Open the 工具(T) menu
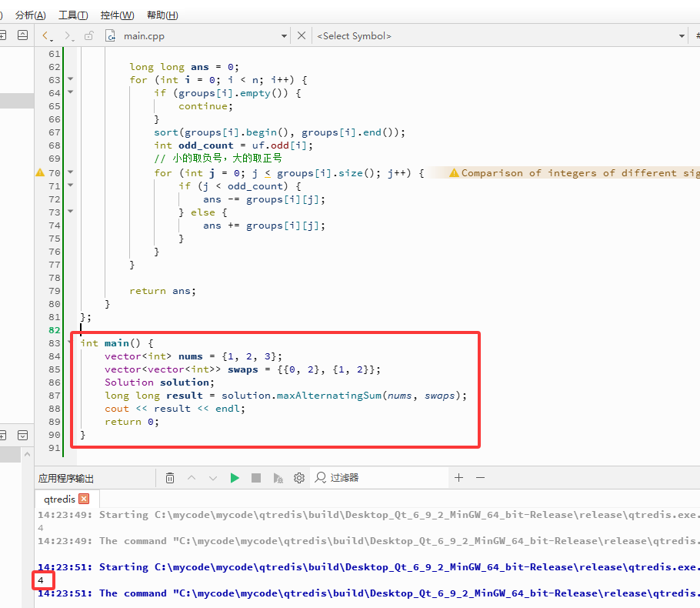Screen dimensions: 700x608 click(x=73, y=15)
